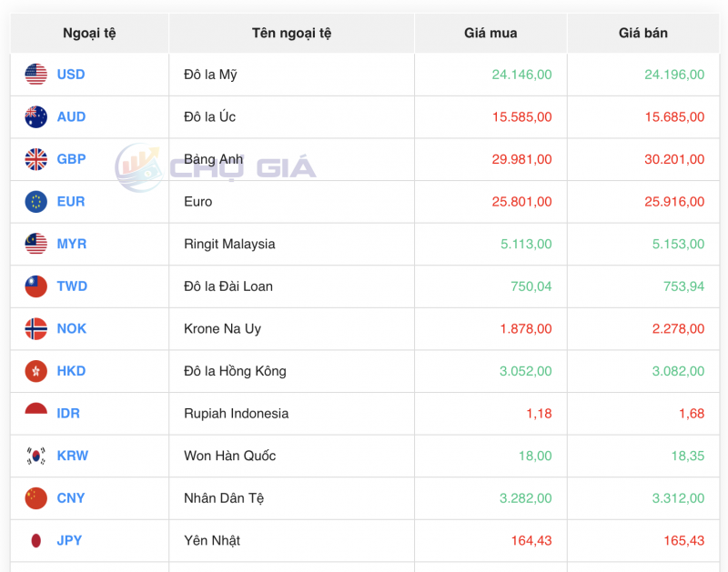The height and width of the screenshot is (572, 728).
Task: Open the USD currency link
Action: (x=71, y=75)
